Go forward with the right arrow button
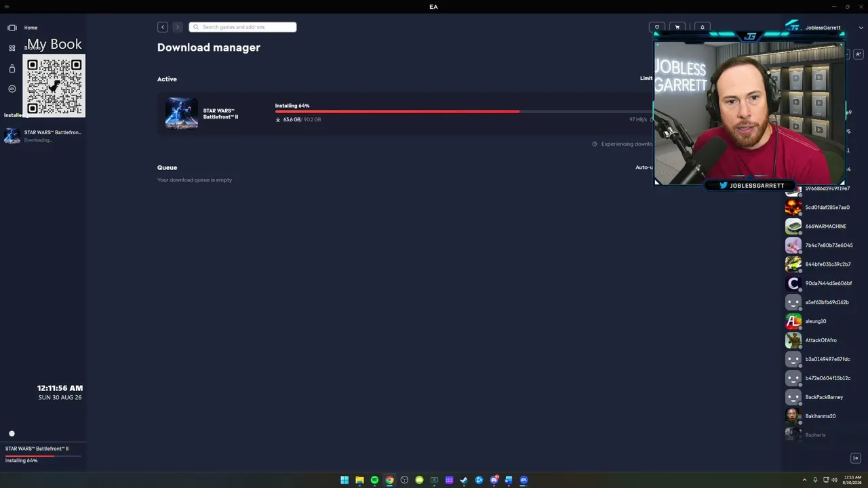This screenshot has height=488, width=868. [178, 27]
